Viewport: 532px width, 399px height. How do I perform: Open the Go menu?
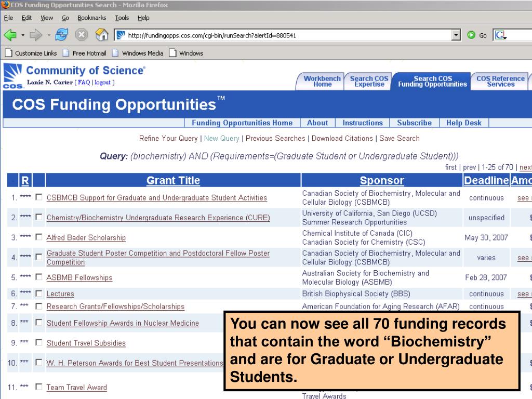tap(65, 18)
